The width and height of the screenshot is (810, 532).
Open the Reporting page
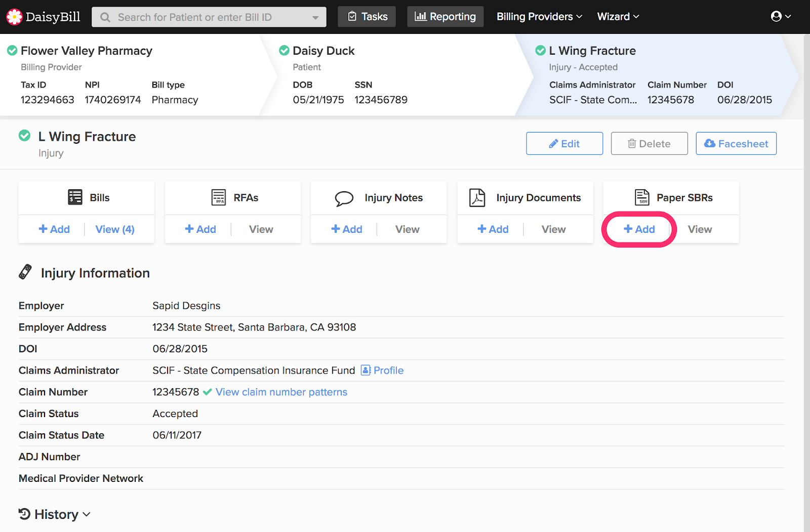pyautogui.click(x=445, y=17)
